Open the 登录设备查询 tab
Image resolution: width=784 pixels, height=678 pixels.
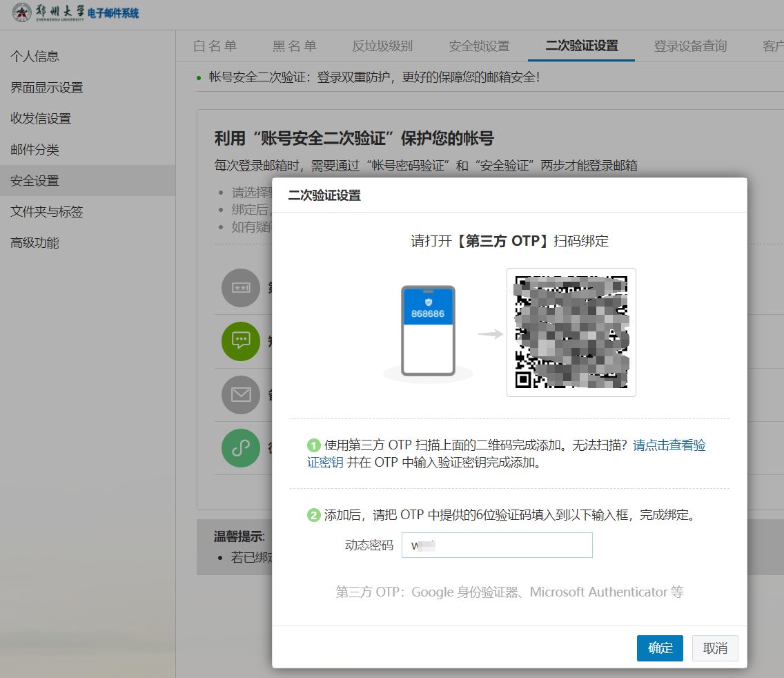pyautogui.click(x=690, y=46)
